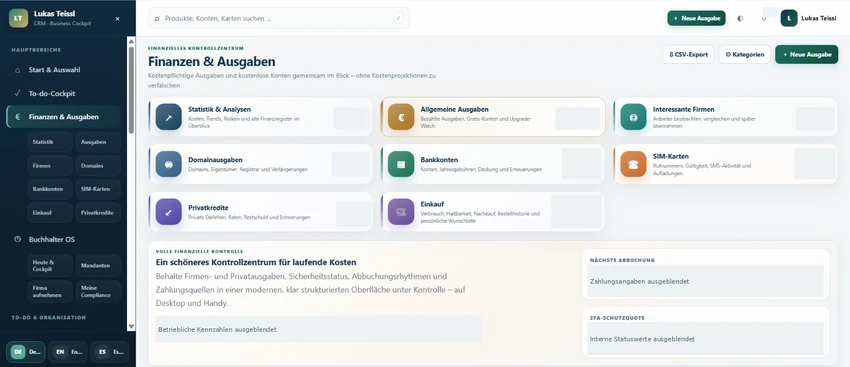Click the slash shortcut badge in search
The width and height of the screenshot is (850, 367).
click(398, 18)
